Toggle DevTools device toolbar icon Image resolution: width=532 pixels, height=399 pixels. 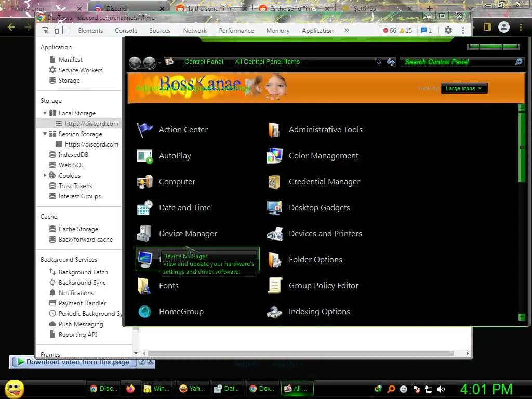[59, 31]
